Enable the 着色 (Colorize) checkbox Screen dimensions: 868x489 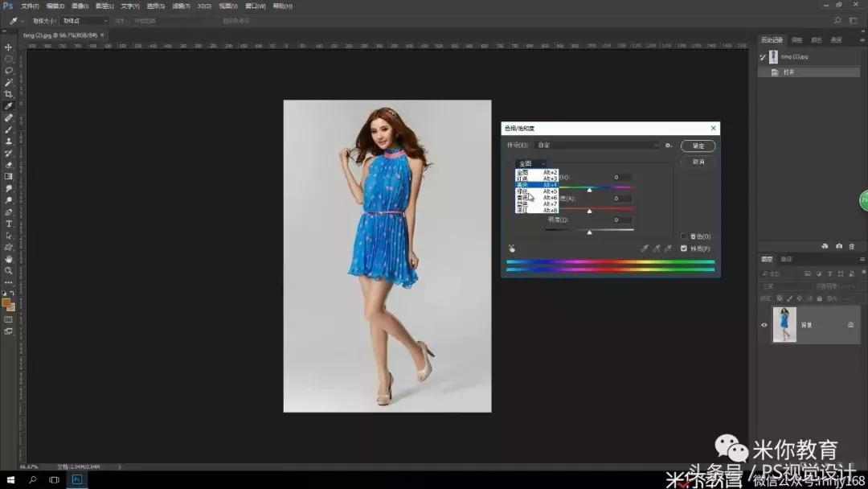(x=684, y=236)
